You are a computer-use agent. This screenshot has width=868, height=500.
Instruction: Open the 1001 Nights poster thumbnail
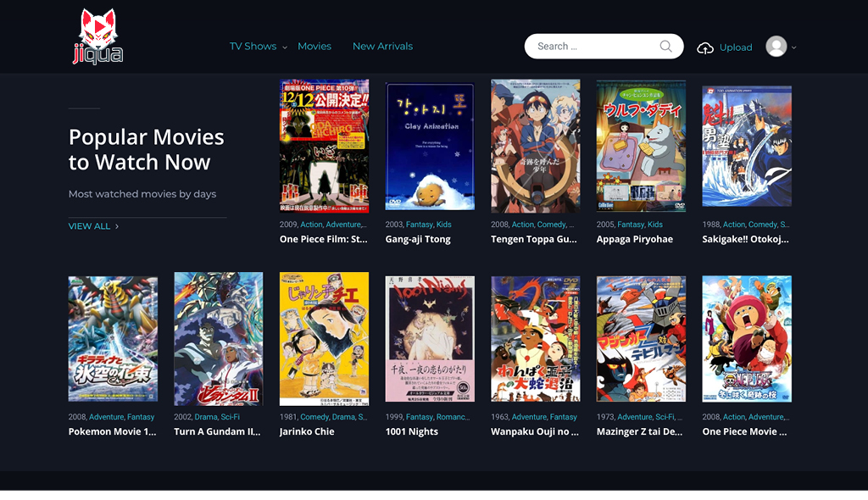tap(430, 339)
